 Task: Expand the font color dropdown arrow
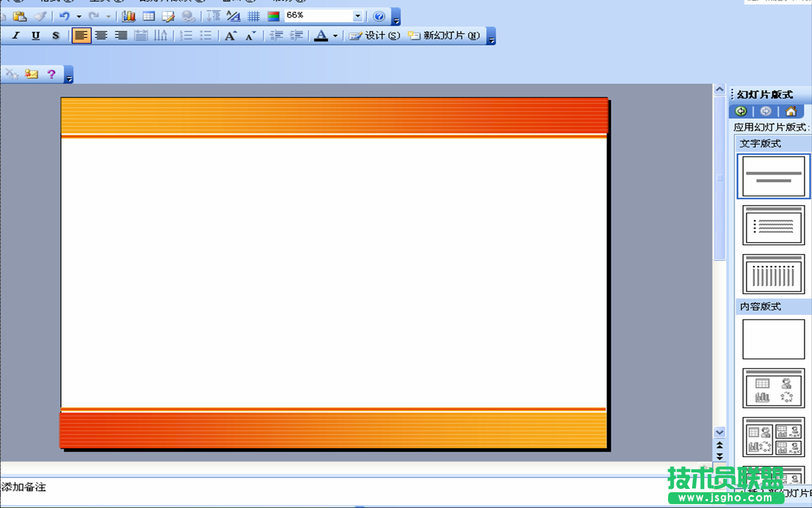click(335, 36)
